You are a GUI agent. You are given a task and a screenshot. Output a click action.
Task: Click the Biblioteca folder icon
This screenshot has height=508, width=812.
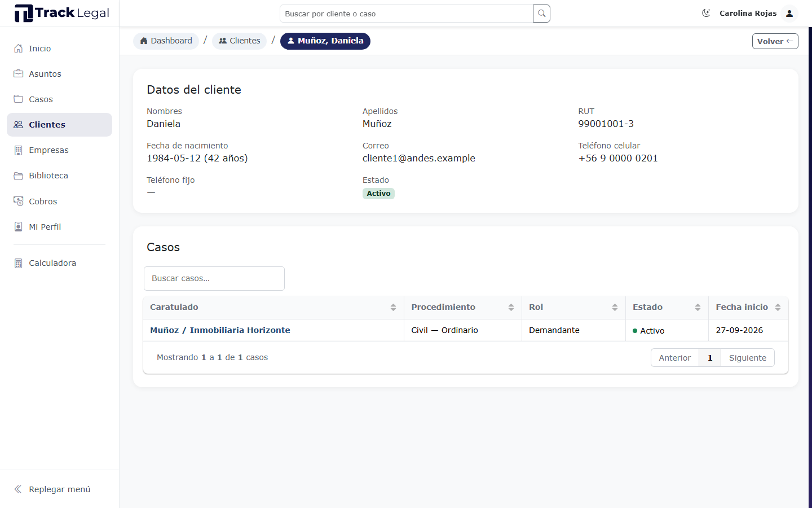click(19, 176)
